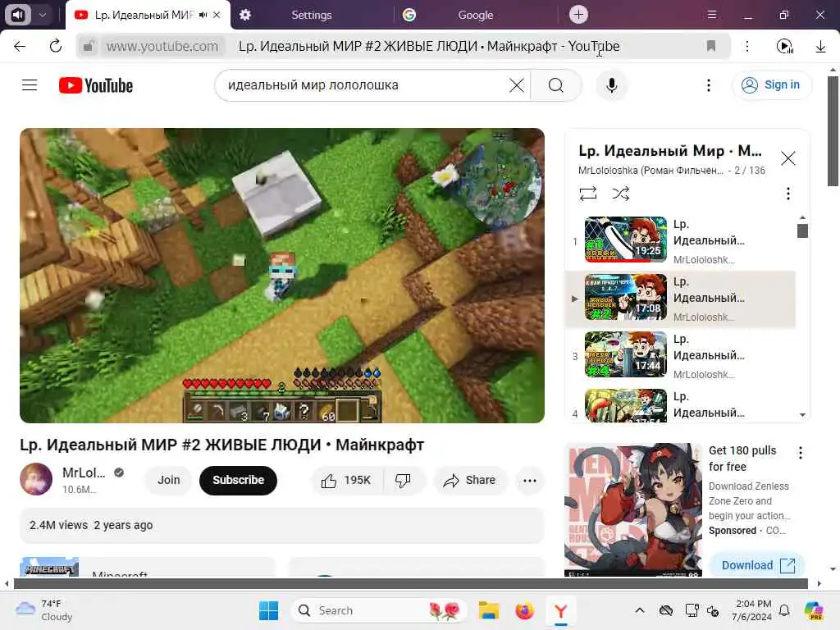Image resolution: width=840 pixels, height=630 pixels.
Task: Switch to the Google tab
Action: tap(475, 15)
